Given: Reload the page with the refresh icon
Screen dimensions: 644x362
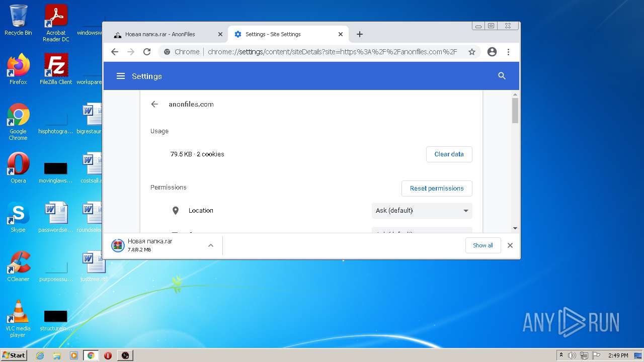Looking at the screenshot, I should click(x=147, y=52).
